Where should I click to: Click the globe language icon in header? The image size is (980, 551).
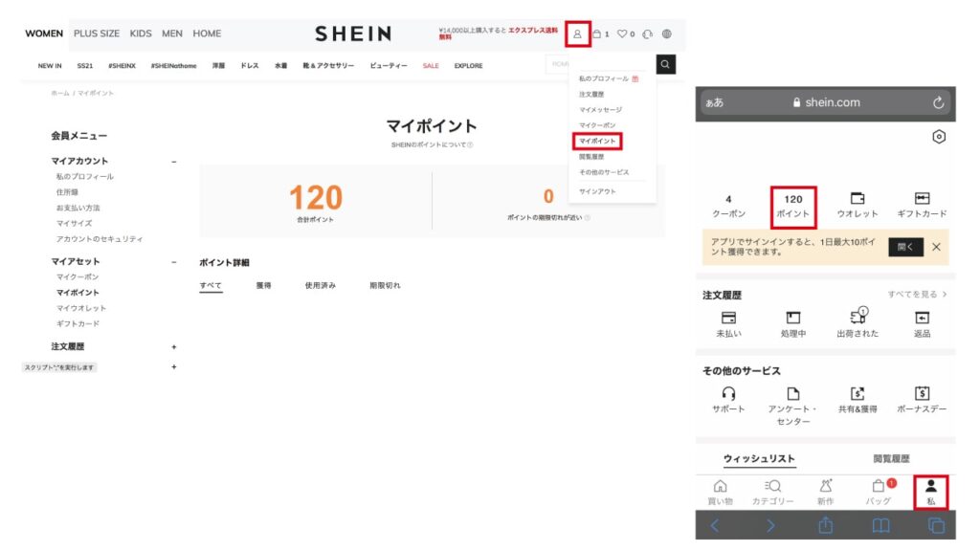(x=667, y=33)
